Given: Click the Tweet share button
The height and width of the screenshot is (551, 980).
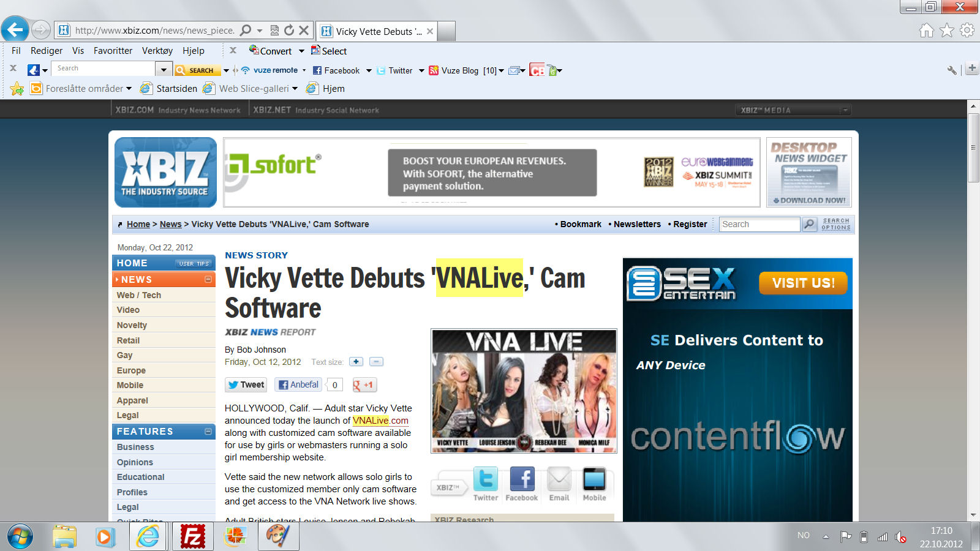Looking at the screenshot, I should [246, 384].
